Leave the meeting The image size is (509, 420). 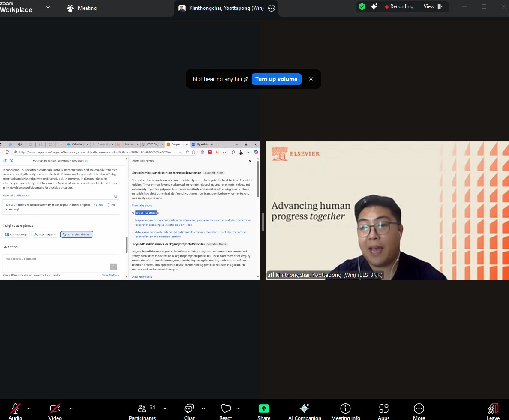(493, 408)
